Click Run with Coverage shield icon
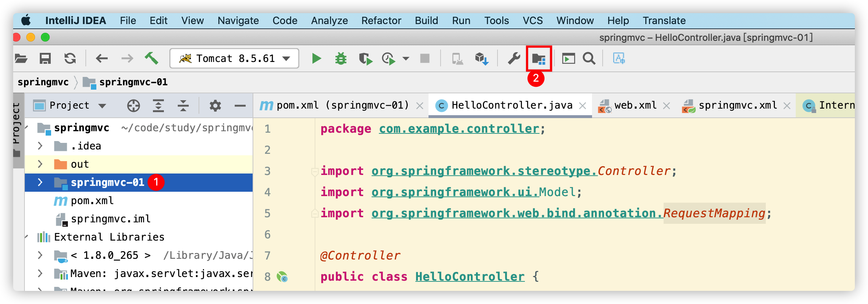The width and height of the screenshot is (868, 304). point(365,58)
